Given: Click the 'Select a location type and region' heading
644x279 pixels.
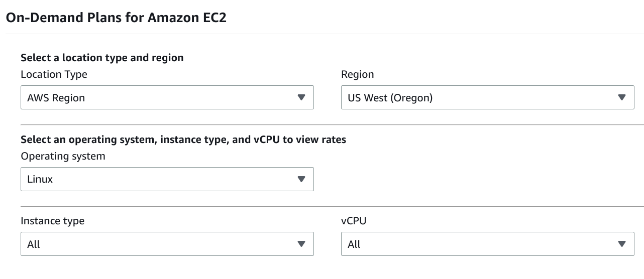Looking at the screenshot, I should click(102, 58).
